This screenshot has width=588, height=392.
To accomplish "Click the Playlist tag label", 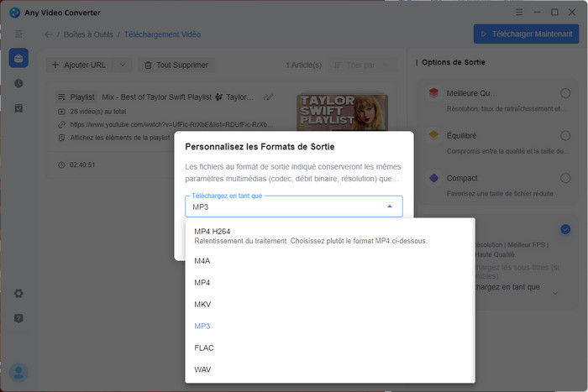I will (77, 97).
